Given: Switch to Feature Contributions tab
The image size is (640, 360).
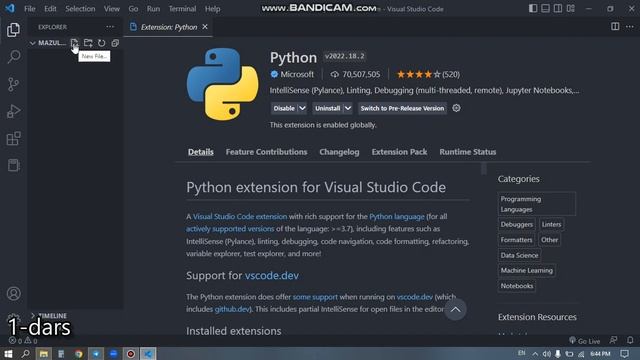Looking at the screenshot, I should 266,152.
